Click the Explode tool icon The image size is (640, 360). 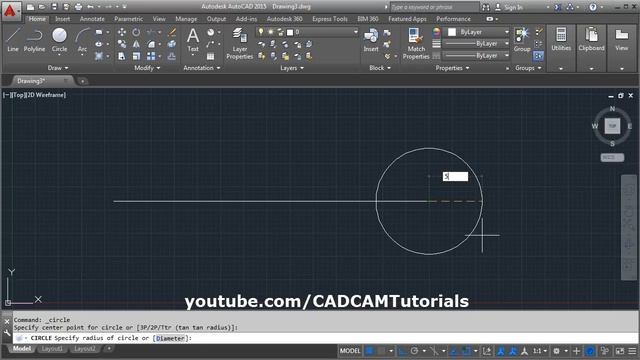point(172,44)
